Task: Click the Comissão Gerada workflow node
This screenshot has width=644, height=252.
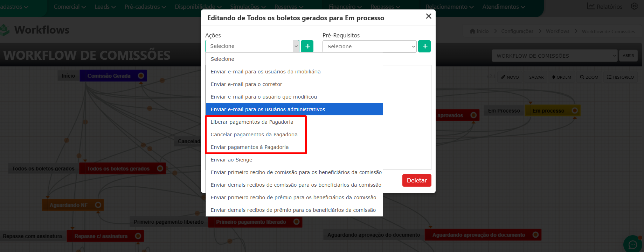Action: coord(113,75)
